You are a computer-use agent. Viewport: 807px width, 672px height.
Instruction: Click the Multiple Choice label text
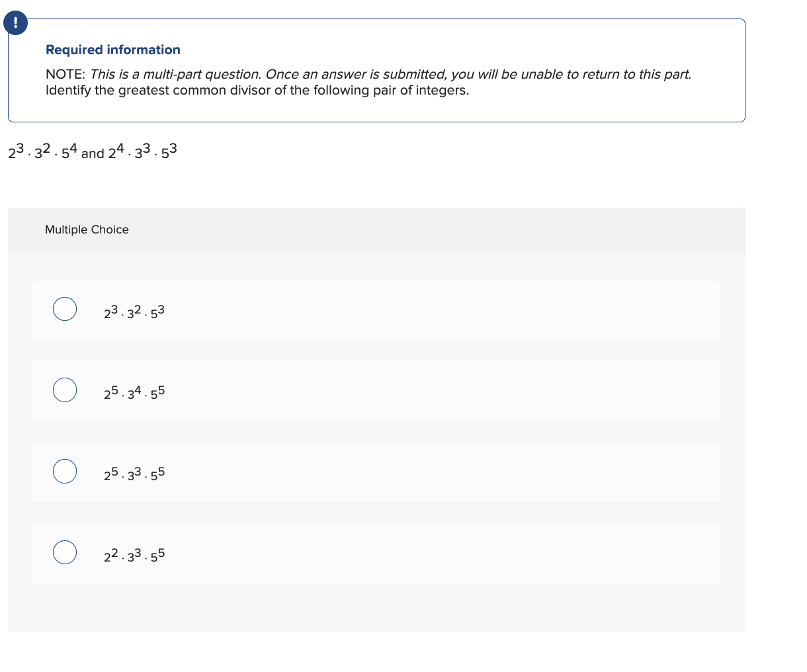tap(87, 230)
